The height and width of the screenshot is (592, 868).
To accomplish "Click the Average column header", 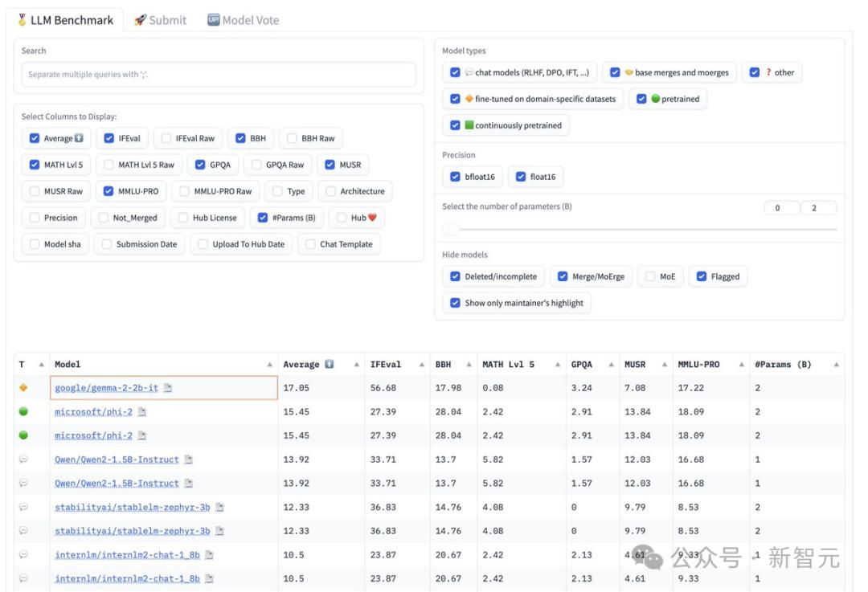I will [301, 365].
